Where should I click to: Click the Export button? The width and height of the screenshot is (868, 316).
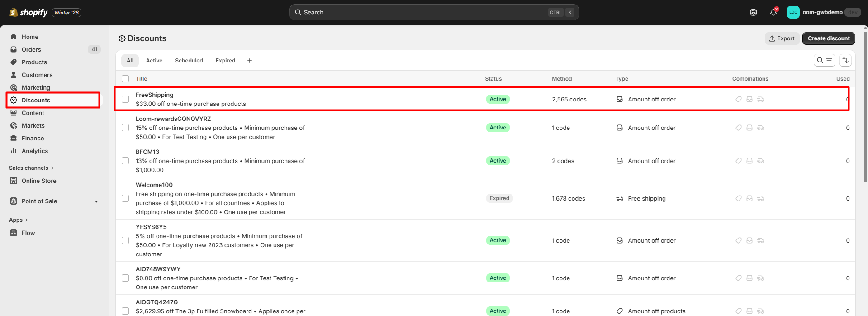(782, 38)
